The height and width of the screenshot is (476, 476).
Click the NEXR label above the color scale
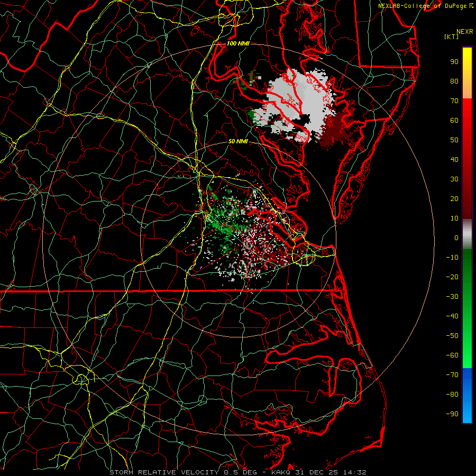click(465, 32)
